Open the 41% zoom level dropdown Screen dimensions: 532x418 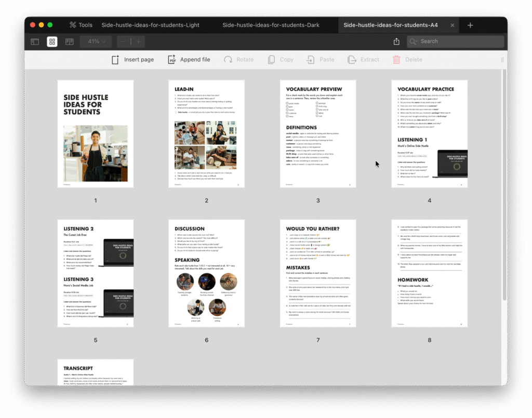point(96,41)
